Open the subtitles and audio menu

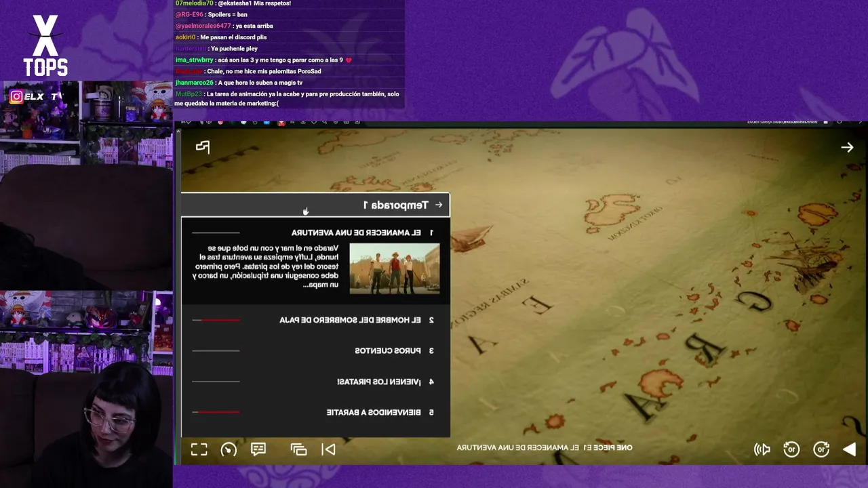tap(258, 449)
